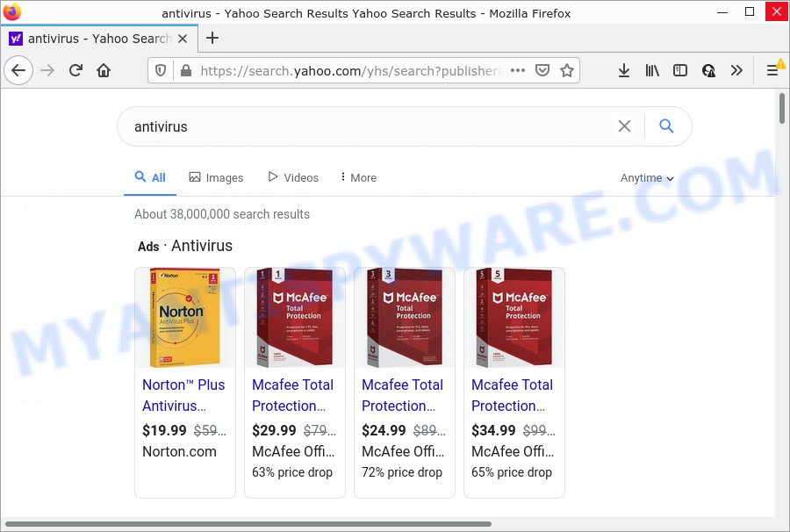790x532 pixels.
Task: Open Mcafee Total Protection $29.99 link
Action: click(292, 395)
